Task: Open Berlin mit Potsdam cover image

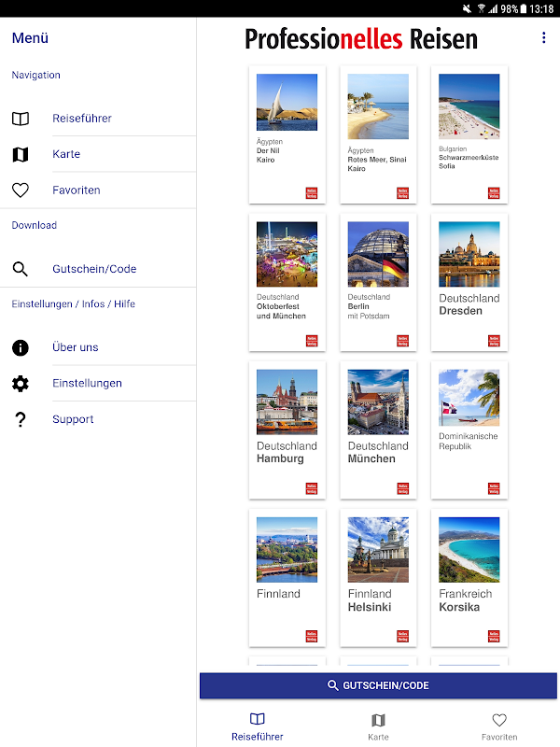Action: pos(378,254)
